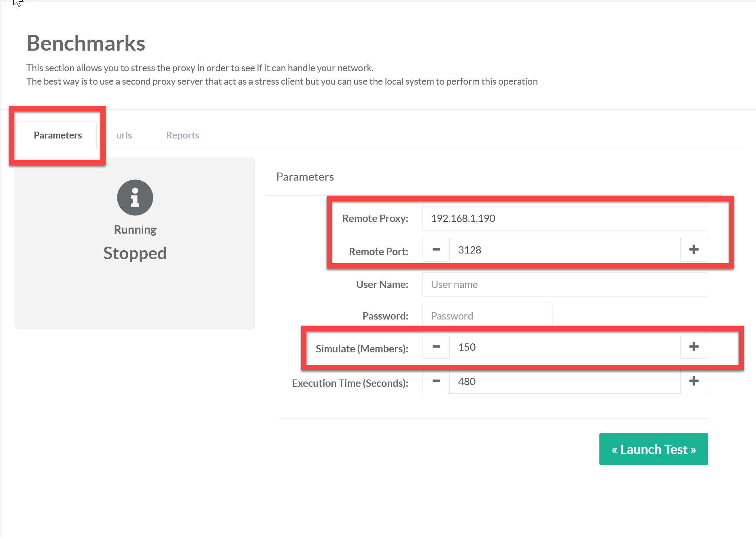Switch to the Parameters tab
The width and height of the screenshot is (756, 537).
point(57,135)
